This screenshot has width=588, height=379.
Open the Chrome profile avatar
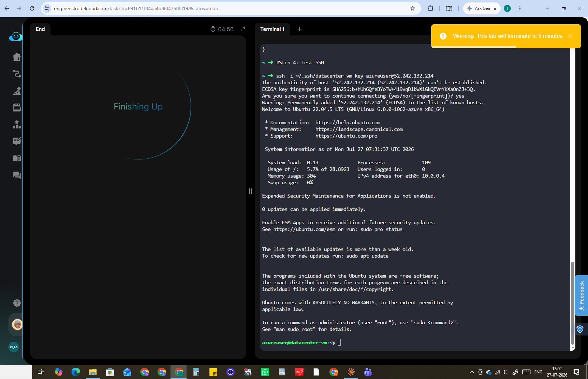point(507,8)
